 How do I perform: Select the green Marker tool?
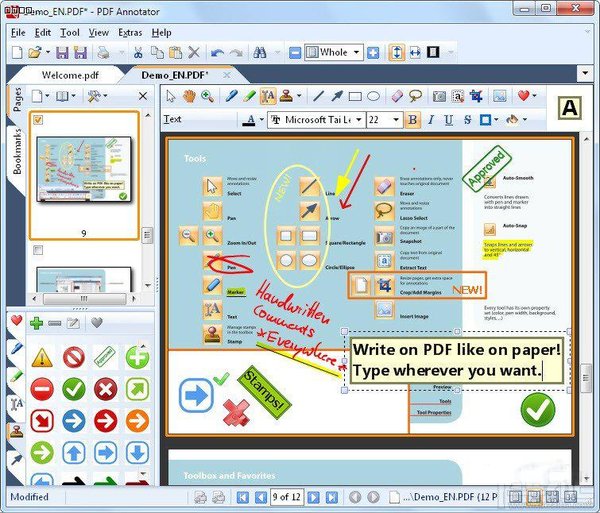[249, 96]
